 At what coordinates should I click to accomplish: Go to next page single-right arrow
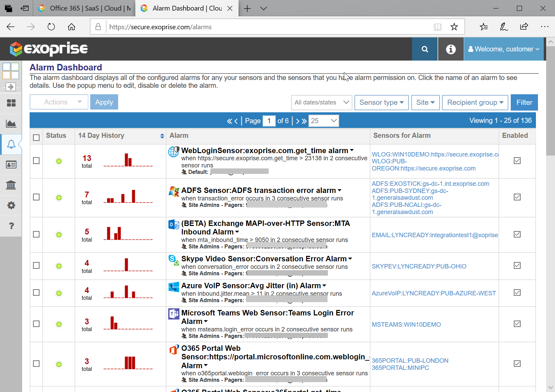coord(298,121)
